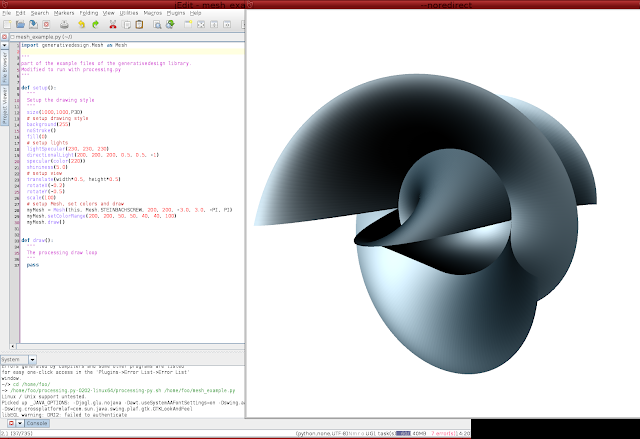Click the 'def setup():' line in editor
The image size is (640, 439).
[x=38, y=88]
